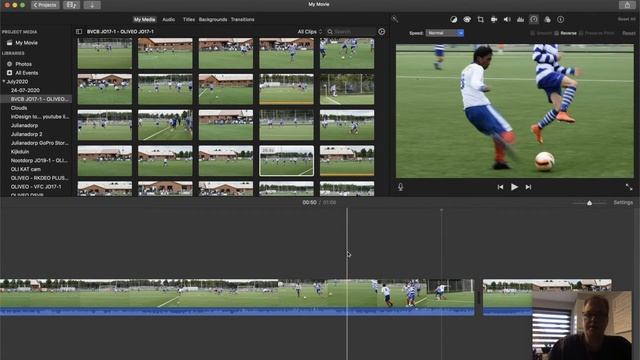Open the volume adjustment tool
Viewport: 640px width, 360px height.
click(x=507, y=19)
